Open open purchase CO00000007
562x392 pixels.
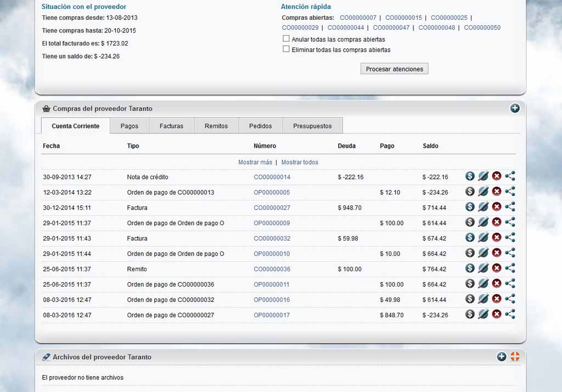pos(358,18)
